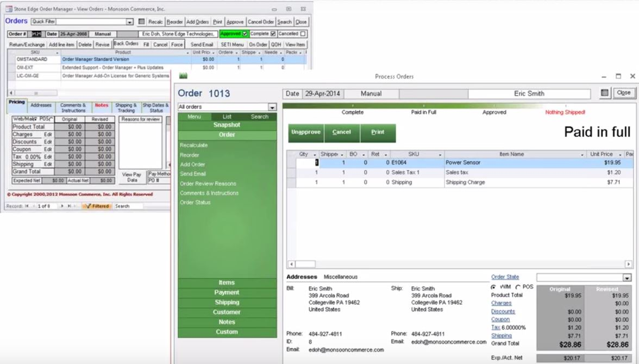Click the Filtered funnel indicator
639x364 pixels.
coord(96,206)
